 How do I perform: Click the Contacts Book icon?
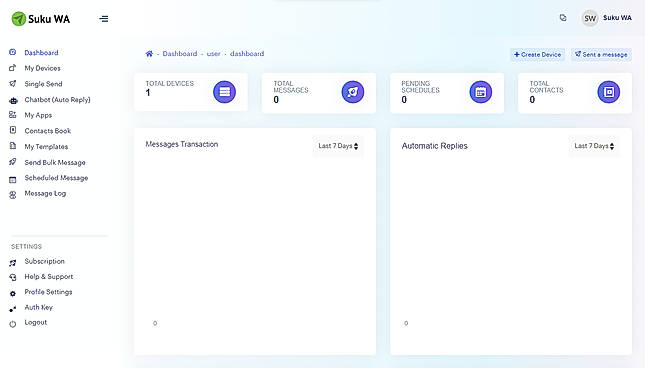(x=13, y=130)
